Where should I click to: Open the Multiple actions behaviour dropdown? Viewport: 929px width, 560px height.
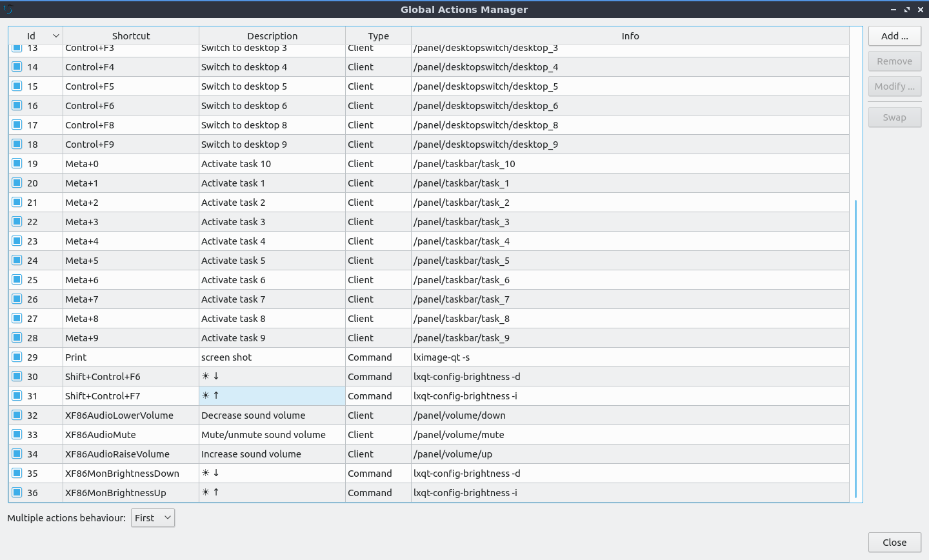click(153, 517)
